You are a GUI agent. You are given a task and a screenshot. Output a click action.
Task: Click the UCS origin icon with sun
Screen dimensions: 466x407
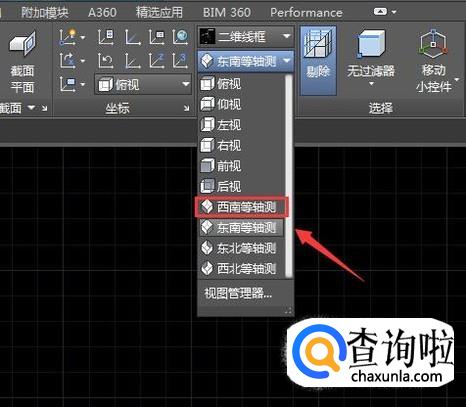68,37
